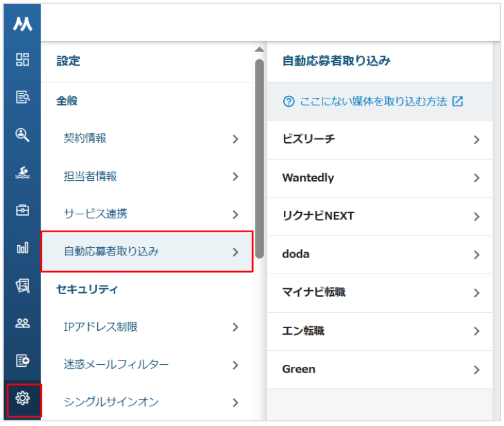504x426 pixels.
Task: Select the swimmer talent pool icon
Action: (23, 172)
